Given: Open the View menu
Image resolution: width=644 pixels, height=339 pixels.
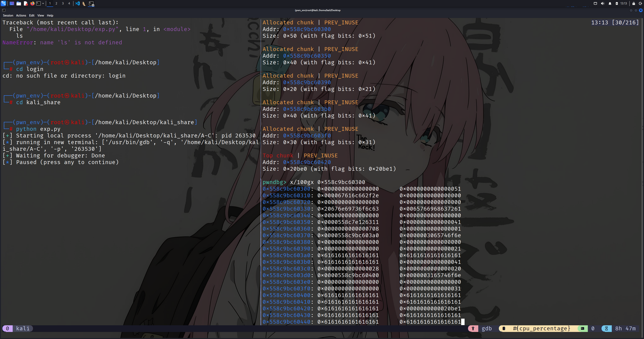Looking at the screenshot, I should 41,16.
